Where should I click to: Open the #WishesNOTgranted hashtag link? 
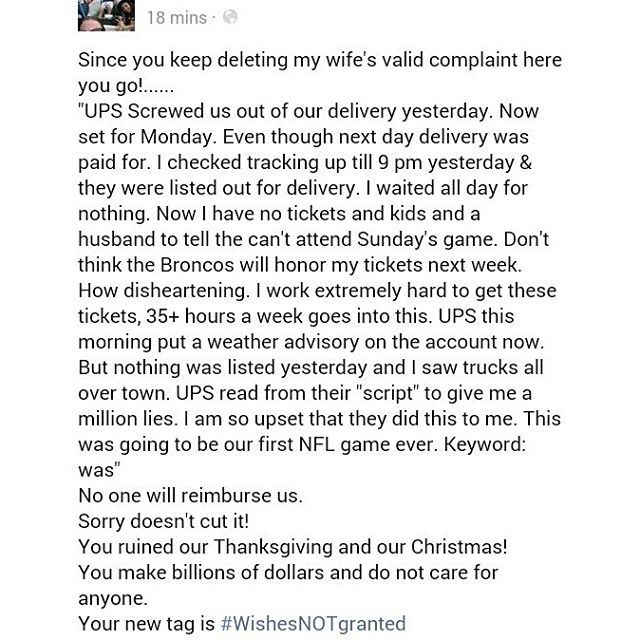coord(313,624)
